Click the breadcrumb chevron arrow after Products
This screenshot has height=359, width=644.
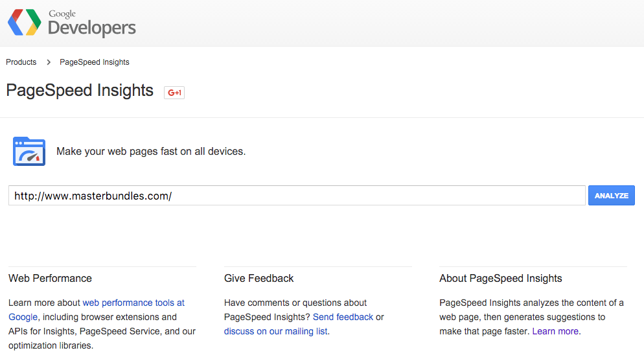coord(49,62)
